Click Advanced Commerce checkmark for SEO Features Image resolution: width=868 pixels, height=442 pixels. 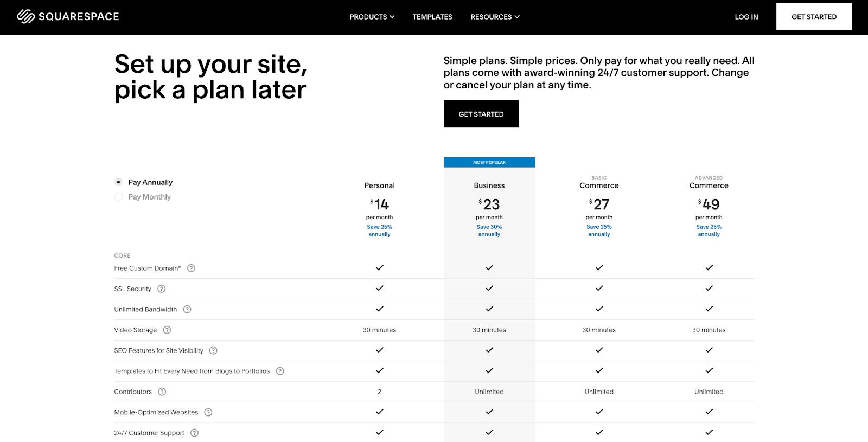pyautogui.click(x=709, y=350)
